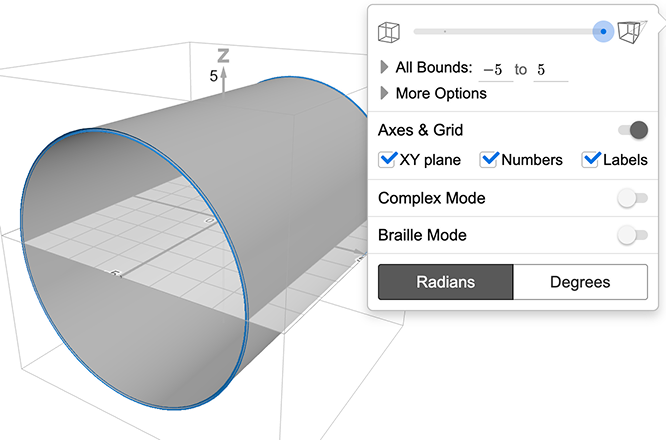Click the perspective cube icon right of slider
This screenshot has width=666, height=440.
[631, 31]
